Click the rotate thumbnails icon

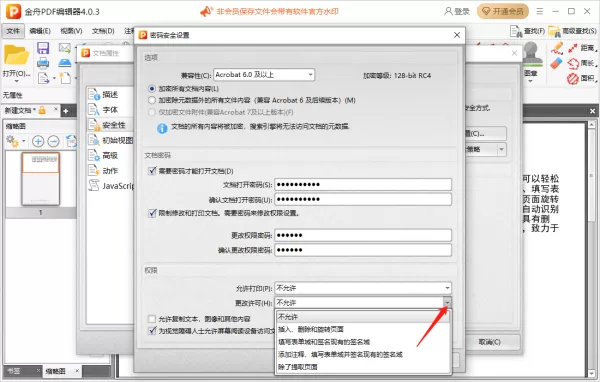coord(72,142)
